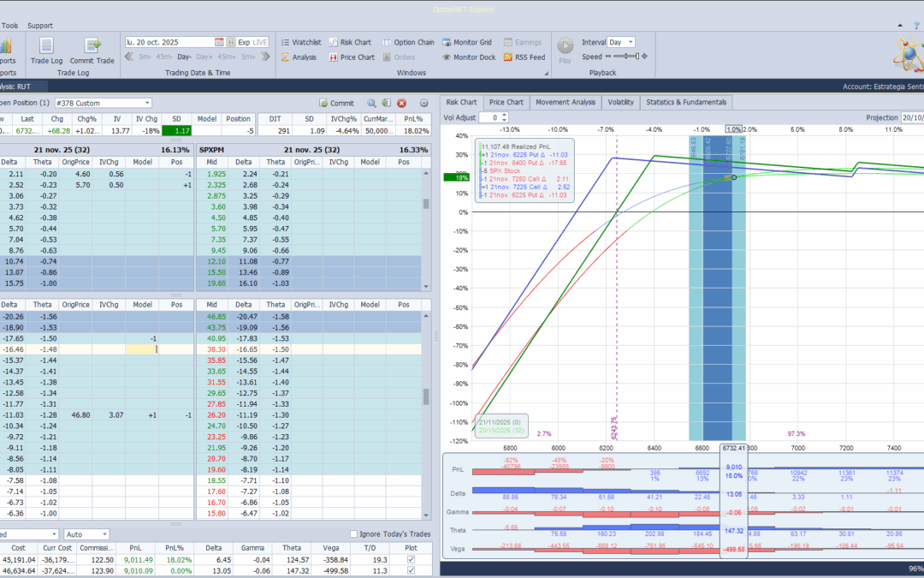Image resolution: width=924 pixels, height=578 pixels.
Task: Open the Risk Chart window from the ribbon
Action: (350, 43)
